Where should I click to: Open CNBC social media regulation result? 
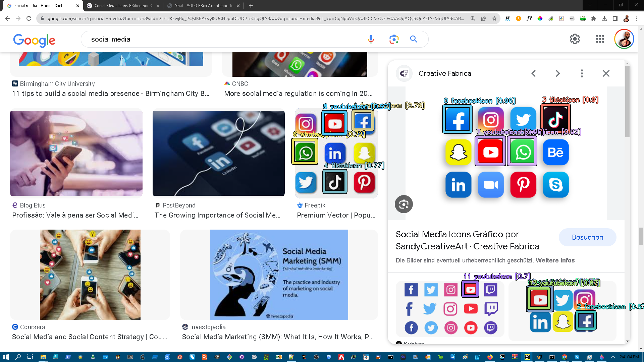(x=298, y=94)
